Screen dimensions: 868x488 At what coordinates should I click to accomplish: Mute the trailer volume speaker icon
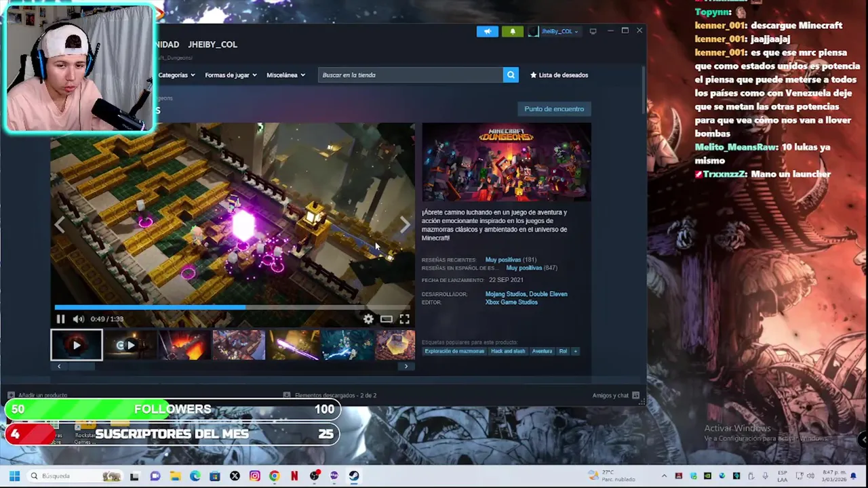pos(79,319)
